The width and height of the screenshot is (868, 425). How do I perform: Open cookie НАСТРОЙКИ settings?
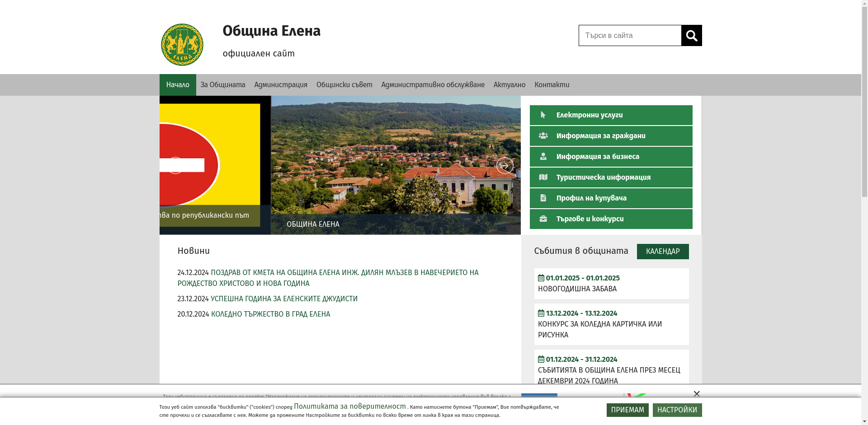677,410
